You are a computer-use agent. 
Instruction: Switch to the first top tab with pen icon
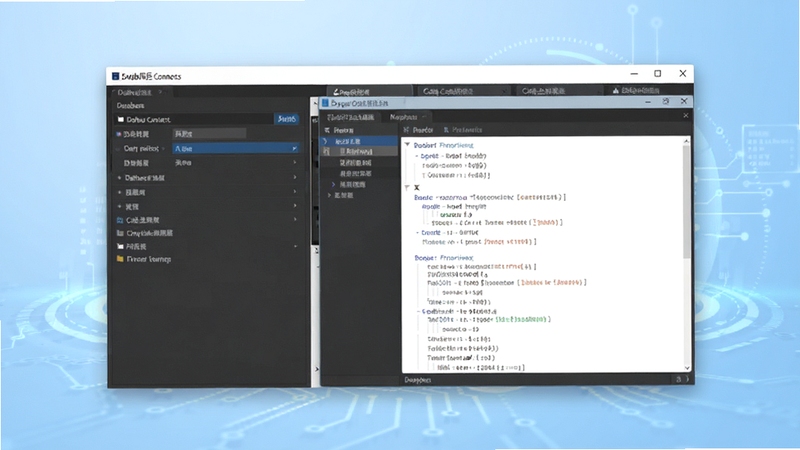coord(369,91)
